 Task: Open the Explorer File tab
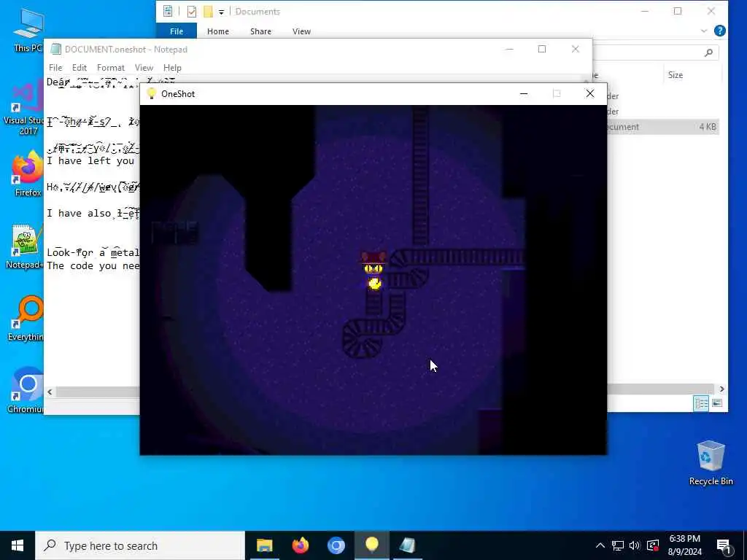coord(177,31)
